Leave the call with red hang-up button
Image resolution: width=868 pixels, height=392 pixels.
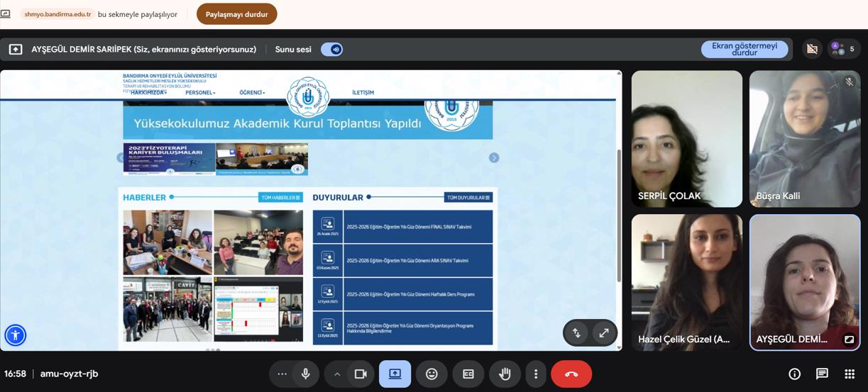coord(571,374)
